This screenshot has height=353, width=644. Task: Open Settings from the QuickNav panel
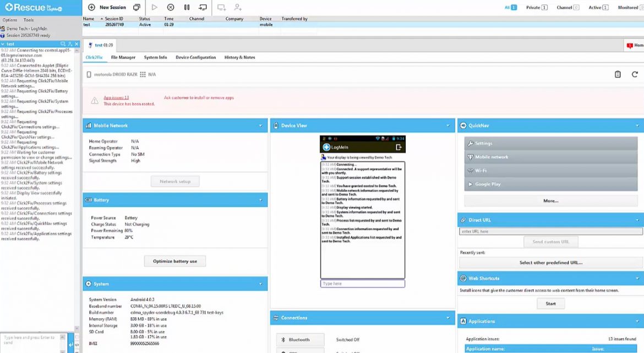[x=550, y=143]
